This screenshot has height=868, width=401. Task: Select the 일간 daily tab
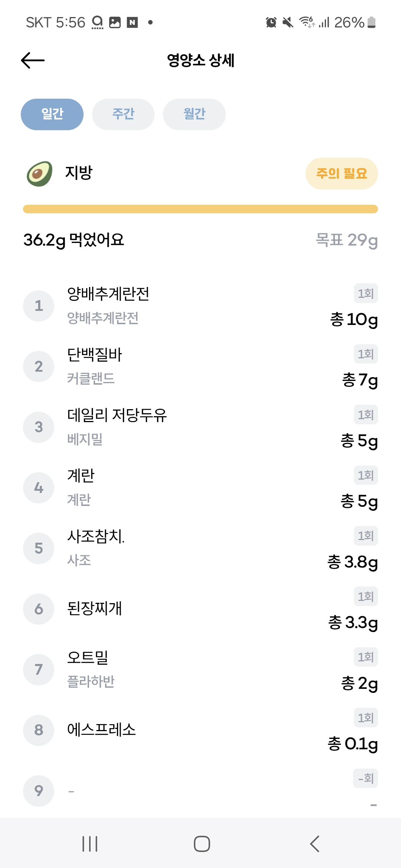click(x=52, y=114)
